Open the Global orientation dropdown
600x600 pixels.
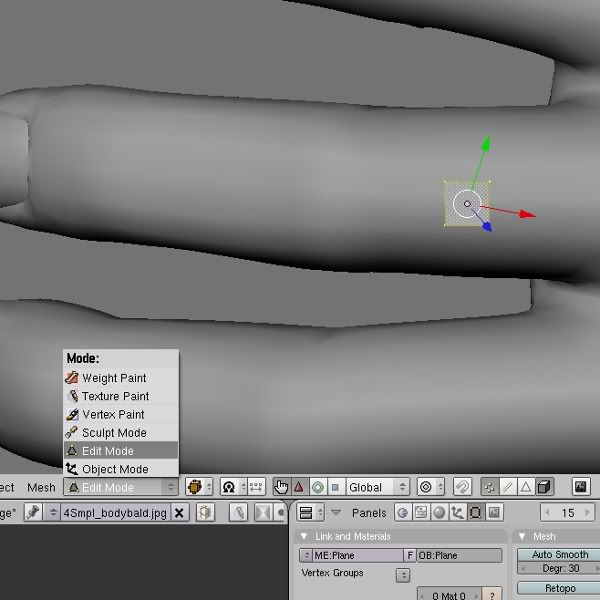pos(378,487)
